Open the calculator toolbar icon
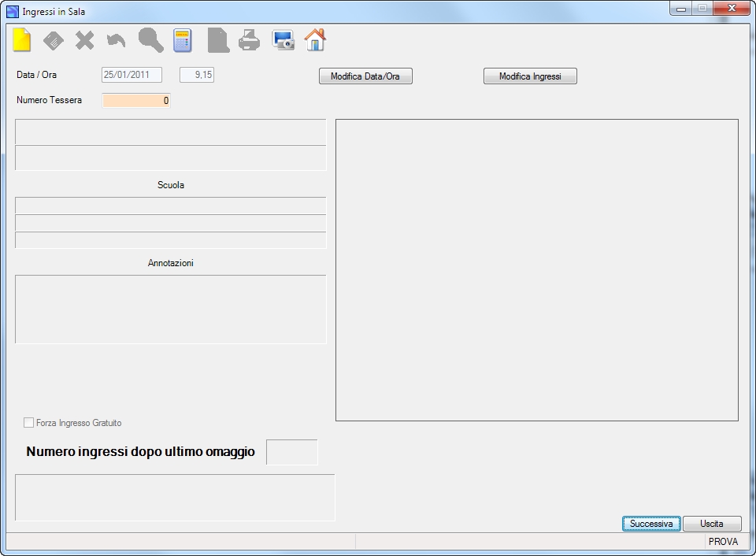The height and width of the screenshot is (556, 756). pos(183,40)
